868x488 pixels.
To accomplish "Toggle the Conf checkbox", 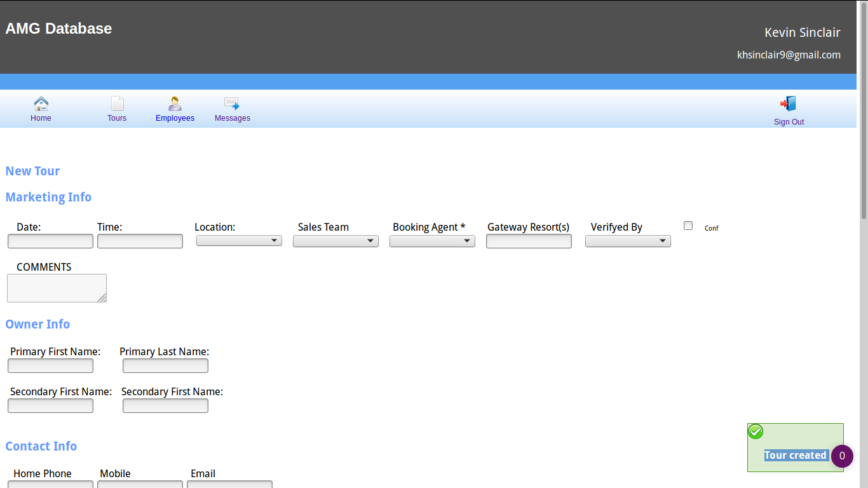I will (688, 226).
